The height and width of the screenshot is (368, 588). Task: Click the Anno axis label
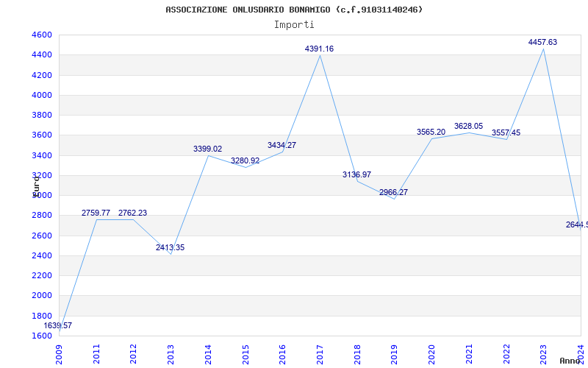tap(569, 361)
